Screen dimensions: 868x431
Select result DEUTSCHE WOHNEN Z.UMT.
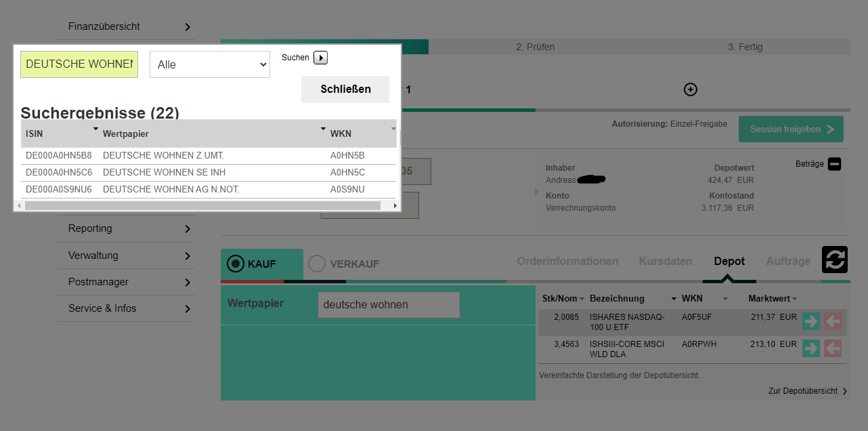pos(163,156)
